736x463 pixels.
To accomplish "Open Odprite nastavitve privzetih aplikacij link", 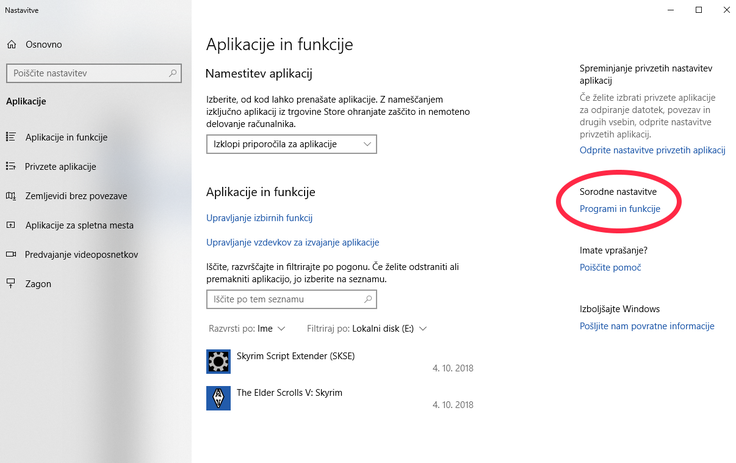I will [x=652, y=150].
